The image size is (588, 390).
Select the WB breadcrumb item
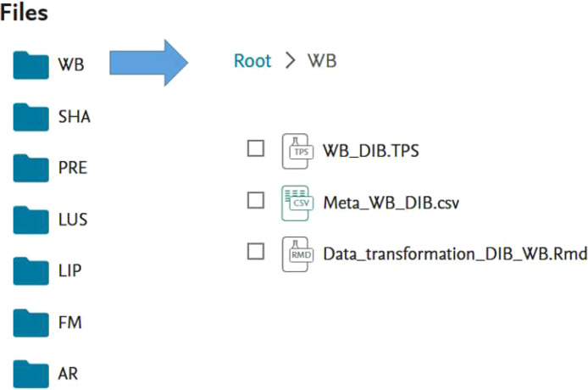[x=322, y=61]
